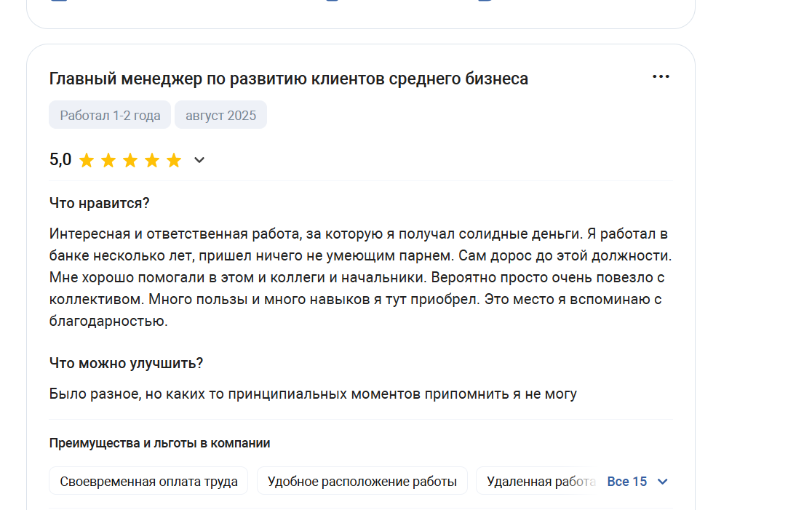The height and width of the screenshot is (510, 812).
Task: Select the "Своевременная оплата труда" chip
Action: [148, 481]
